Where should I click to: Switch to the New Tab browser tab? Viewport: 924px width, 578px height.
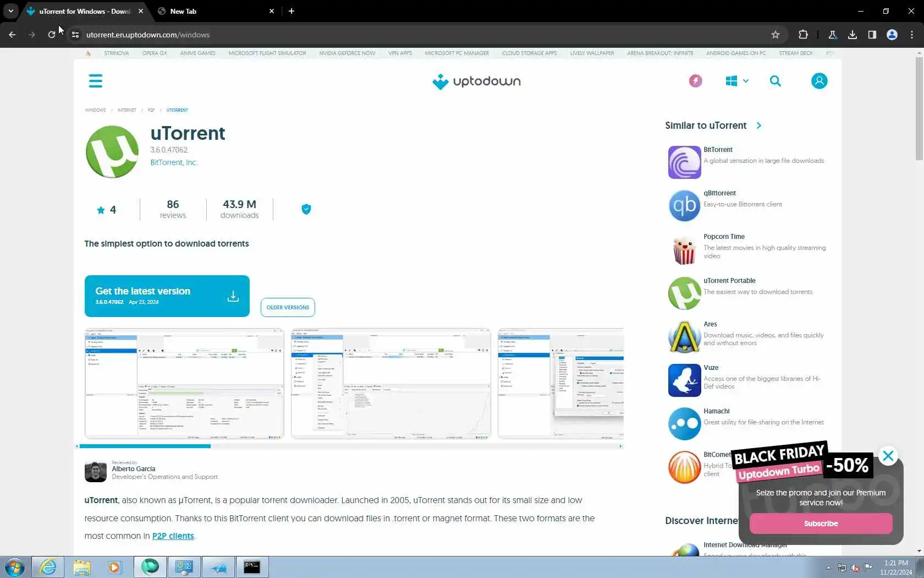click(215, 11)
